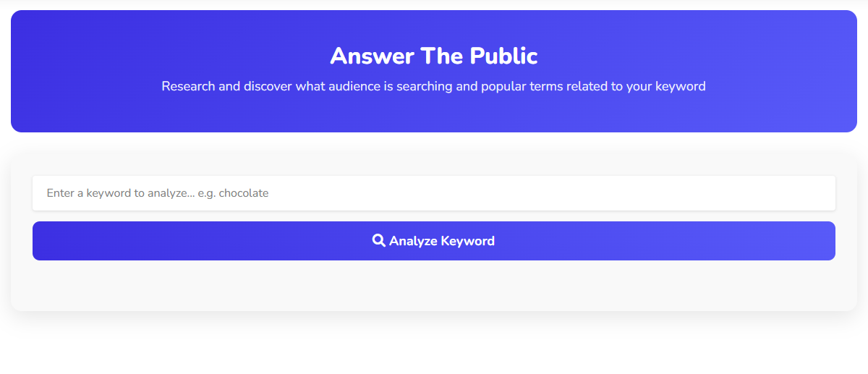Click the 'Analyze Keyword' label text
The width and height of the screenshot is (868, 374).
[441, 241]
